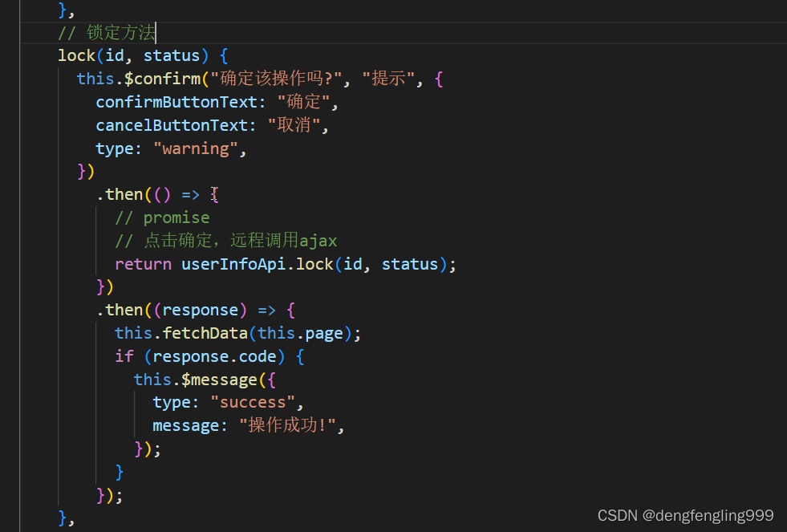The height and width of the screenshot is (532, 787).
Task: Click the string "success"
Action: coord(253,403)
